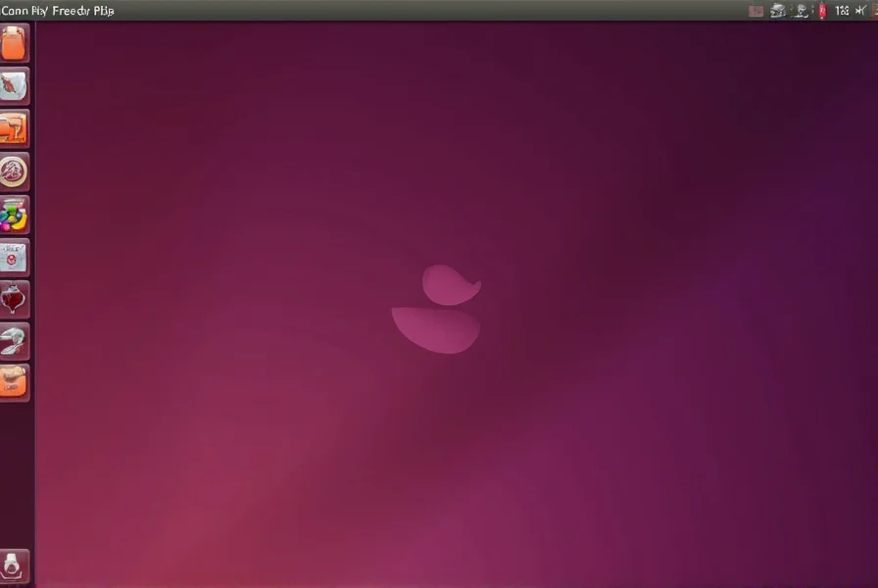
Task: Open the trash icon at launcher bottom
Action: coord(14,566)
